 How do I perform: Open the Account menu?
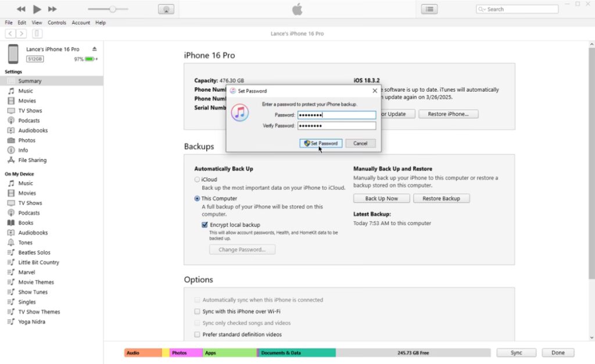tap(81, 23)
